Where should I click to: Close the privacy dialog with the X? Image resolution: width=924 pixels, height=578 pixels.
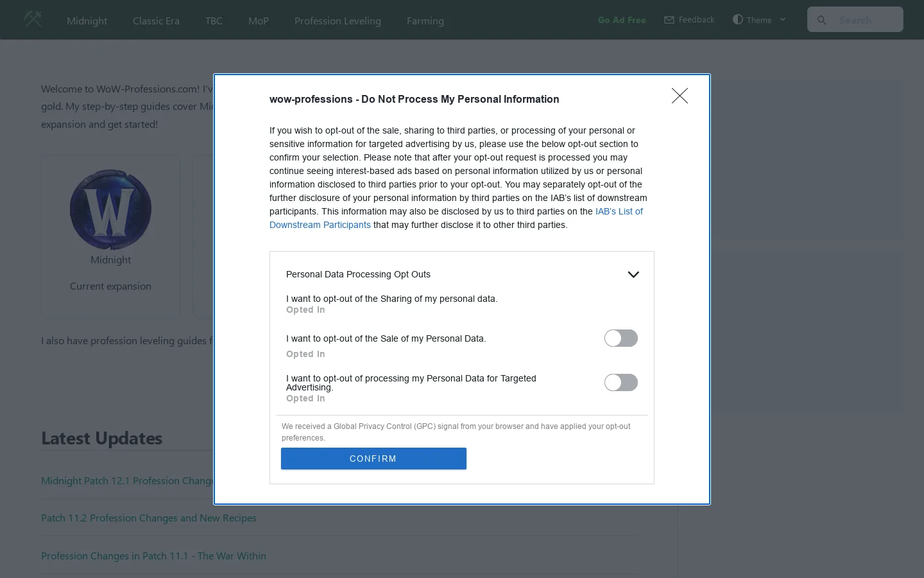[680, 96]
